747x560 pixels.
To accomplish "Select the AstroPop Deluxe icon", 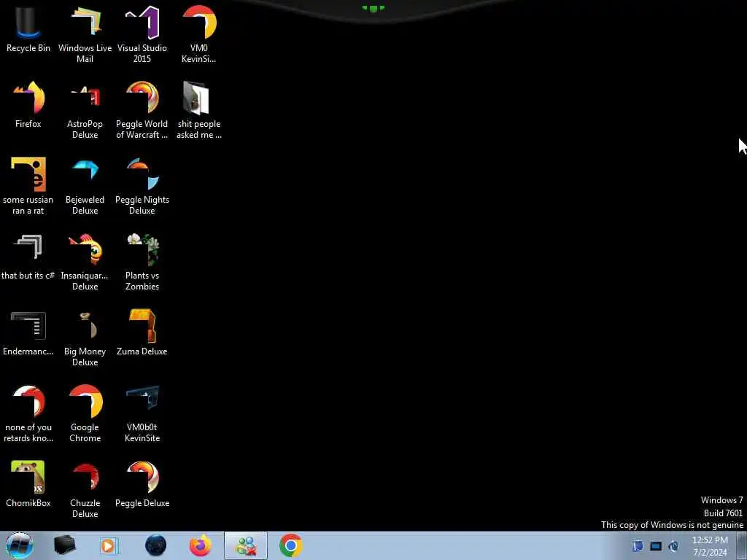I will pos(85,111).
